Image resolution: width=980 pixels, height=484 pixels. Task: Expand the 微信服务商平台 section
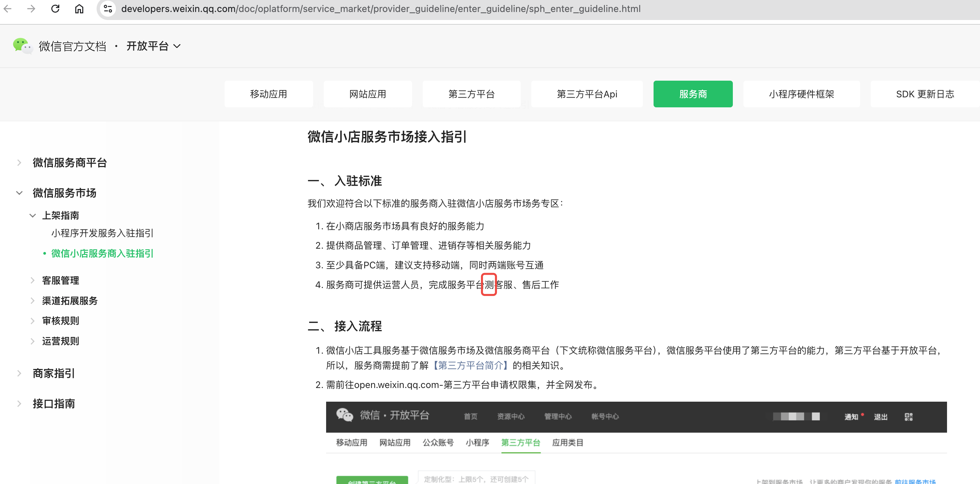click(70, 163)
